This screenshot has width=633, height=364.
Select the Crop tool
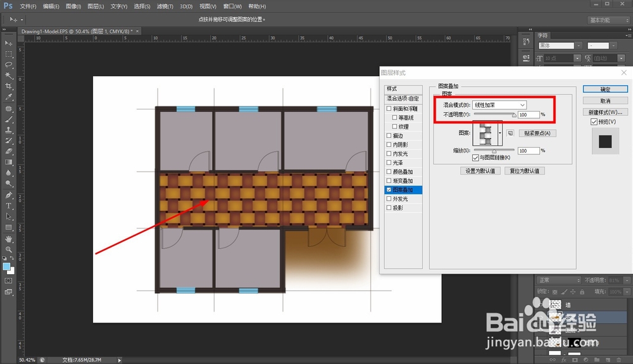coord(8,86)
